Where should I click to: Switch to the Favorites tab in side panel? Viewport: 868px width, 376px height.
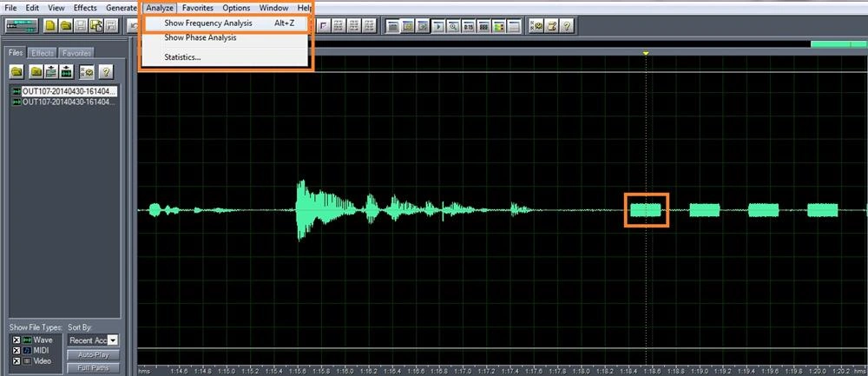pos(76,53)
